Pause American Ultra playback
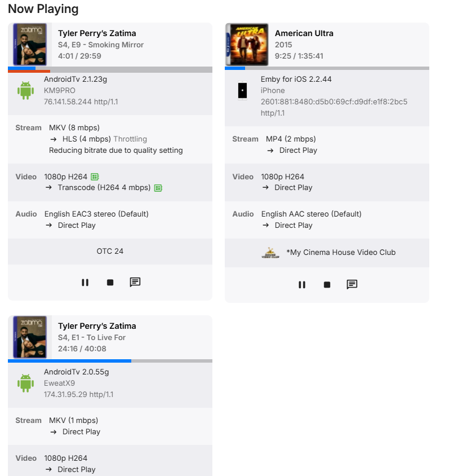 [x=302, y=284]
